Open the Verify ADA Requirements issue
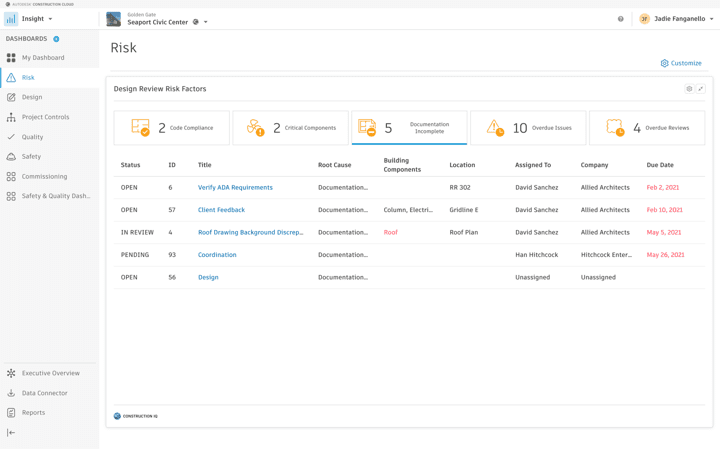This screenshot has height=450, width=720. 235,187
